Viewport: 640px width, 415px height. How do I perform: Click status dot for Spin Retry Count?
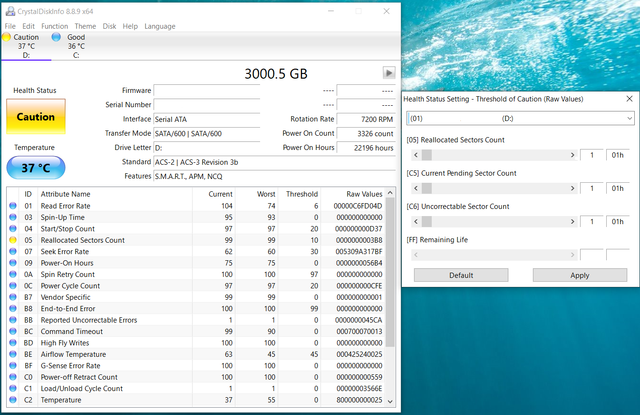(13, 274)
